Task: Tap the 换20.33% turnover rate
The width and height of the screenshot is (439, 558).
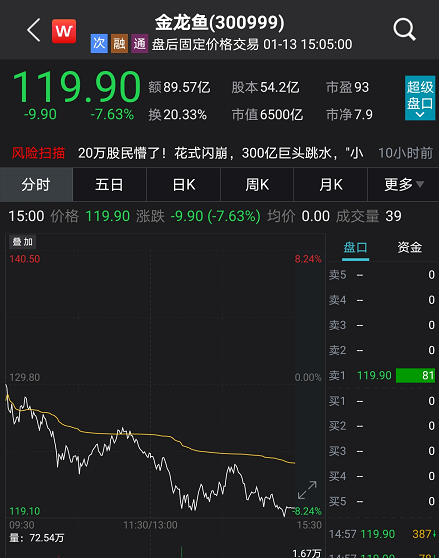Action: (178, 115)
